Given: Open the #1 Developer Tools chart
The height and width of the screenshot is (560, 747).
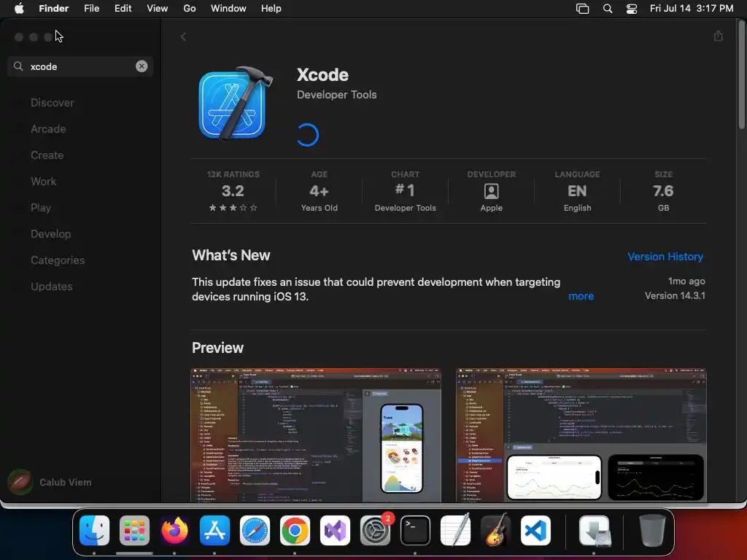Looking at the screenshot, I should (406, 191).
